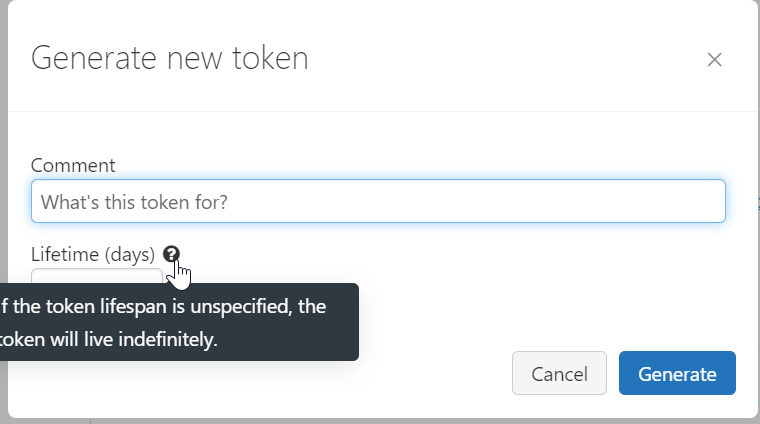Viewport: 760px width, 424px height.
Task: Click the dark token lifespan tooltip
Action: tap(178, 322)
